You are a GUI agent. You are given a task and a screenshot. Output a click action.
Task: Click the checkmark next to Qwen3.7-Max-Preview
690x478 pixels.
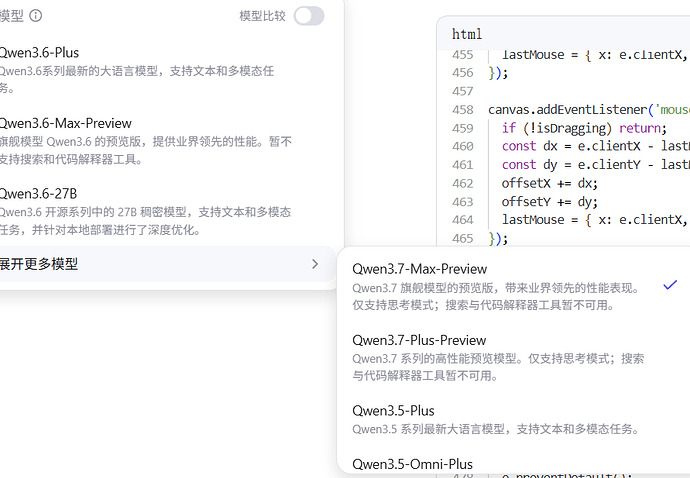[670, 285]
